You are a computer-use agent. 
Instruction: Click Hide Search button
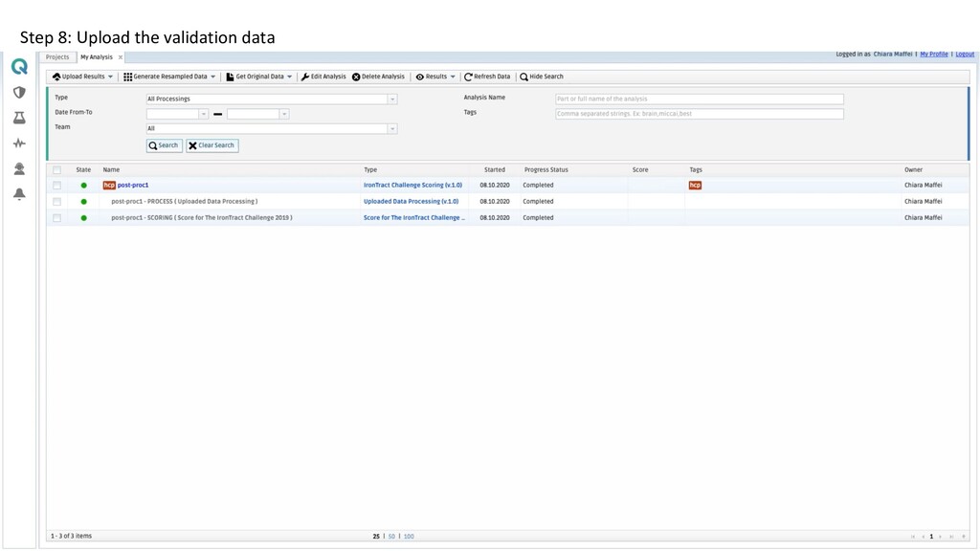pos(542,77)
